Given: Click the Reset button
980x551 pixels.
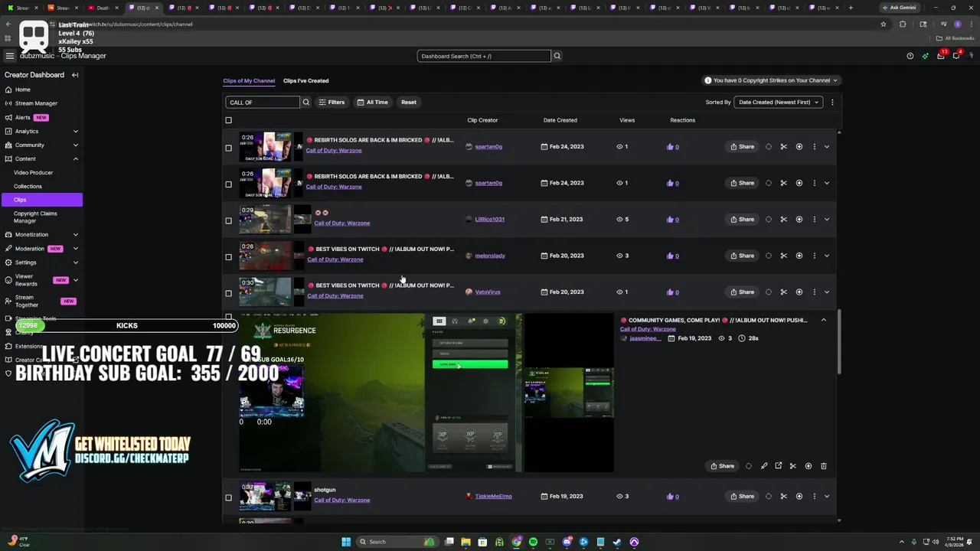Looking at the screenshot, I should click(x=409, y=102).
